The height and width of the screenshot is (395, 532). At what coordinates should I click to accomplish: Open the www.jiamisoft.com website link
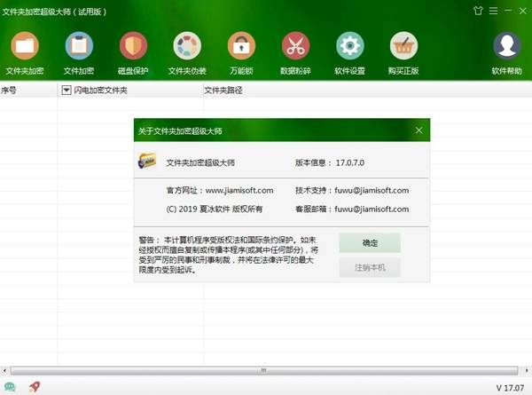[x=239, y=190]
